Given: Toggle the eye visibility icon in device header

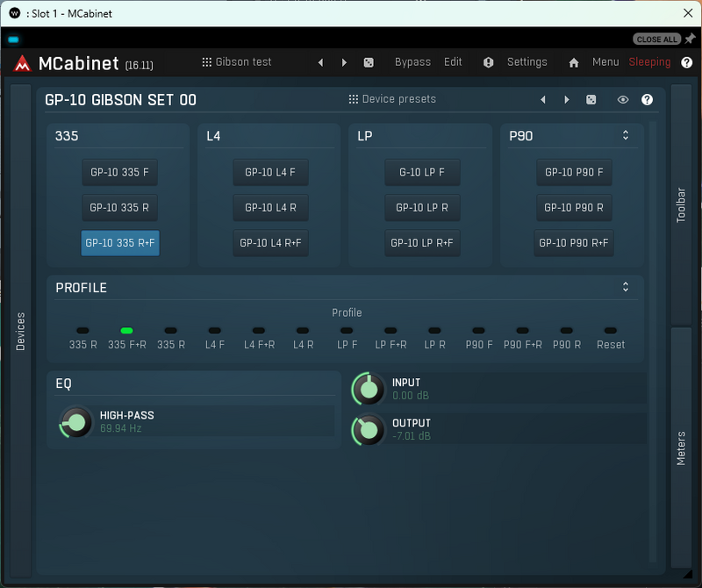Looking at the screenshot, I should 623,99.
